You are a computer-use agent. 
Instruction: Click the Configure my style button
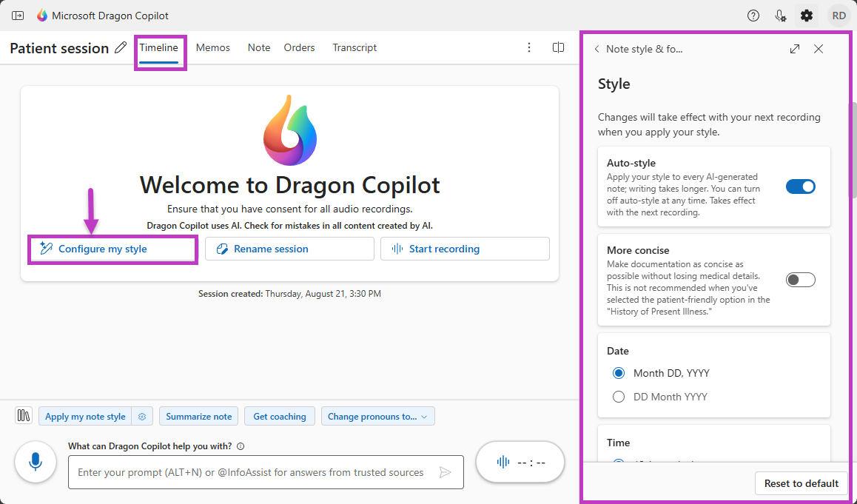(112, 249)
